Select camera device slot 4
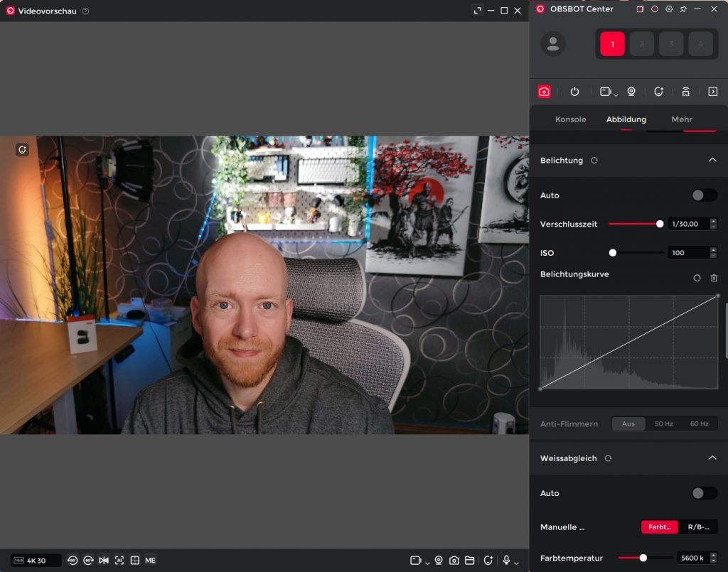Screen dimensions: 728x572 (x=700, y=44)
